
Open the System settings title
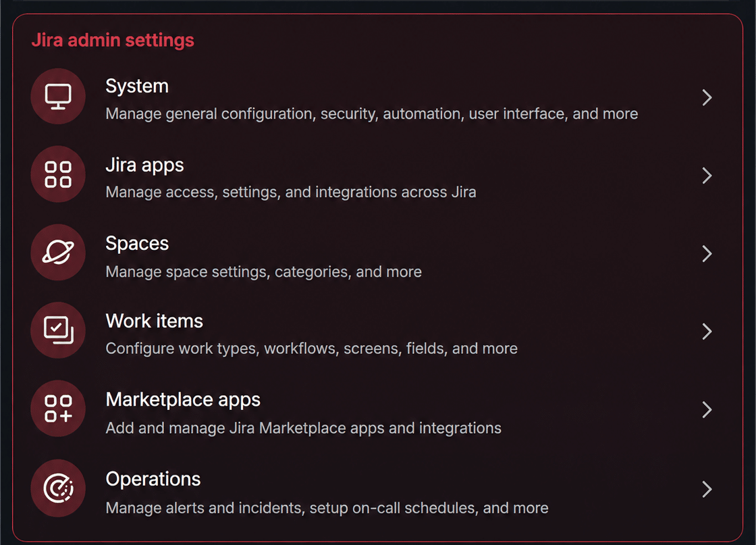pyautogui.click(x=137, y=86)
